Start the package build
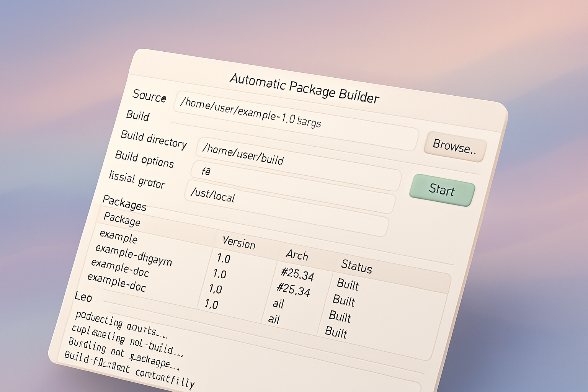Image resolution: width=588 pixels, height=392 pixels. [442, 190]
